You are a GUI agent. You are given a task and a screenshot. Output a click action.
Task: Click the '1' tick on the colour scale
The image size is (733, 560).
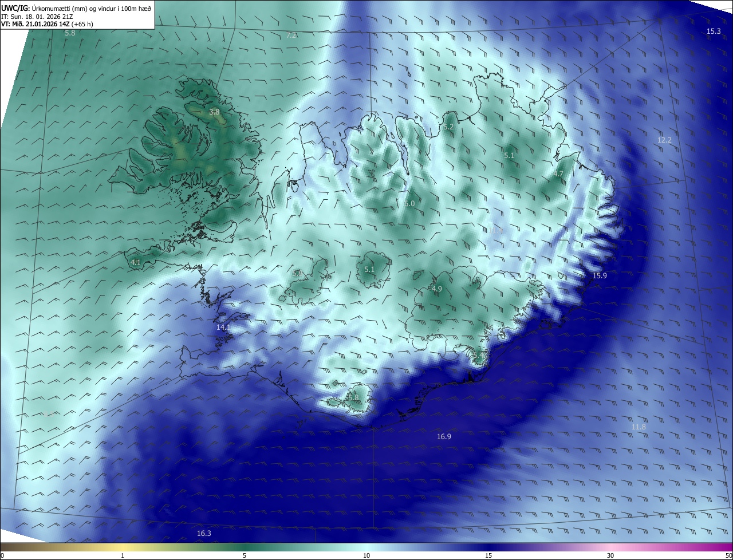123,555
